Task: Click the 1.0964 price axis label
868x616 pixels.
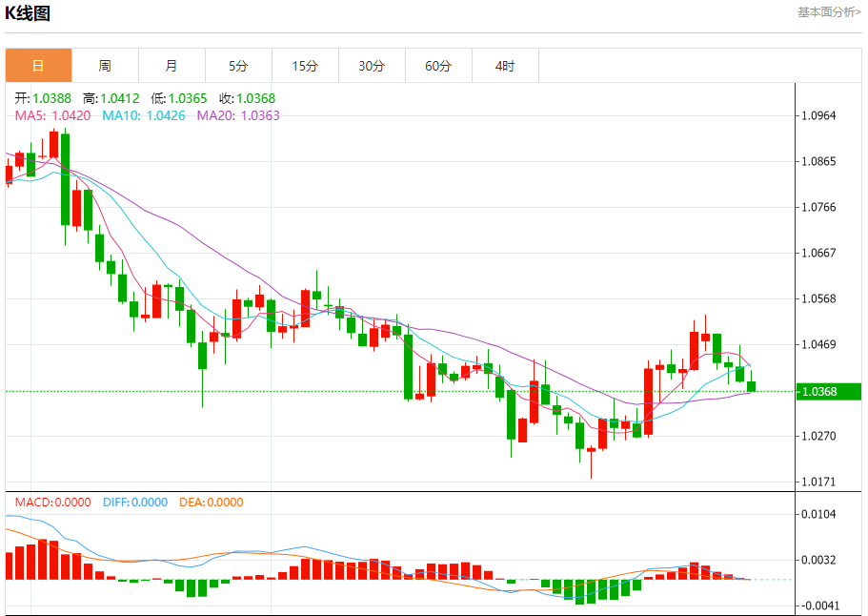Action: point(819,115)
